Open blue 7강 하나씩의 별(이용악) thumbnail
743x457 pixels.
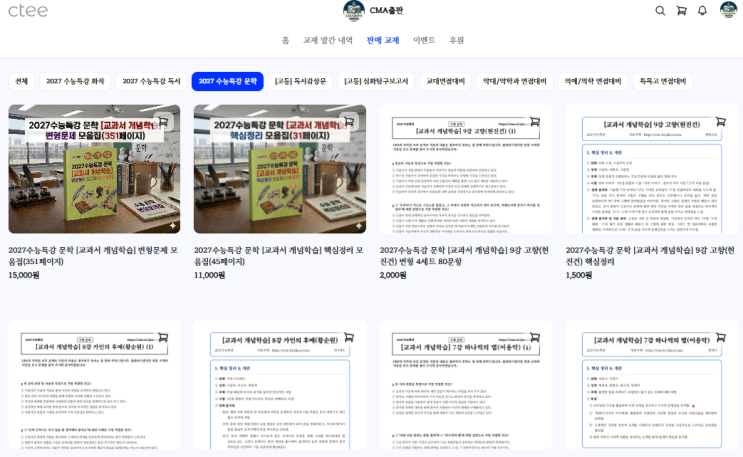652,384
